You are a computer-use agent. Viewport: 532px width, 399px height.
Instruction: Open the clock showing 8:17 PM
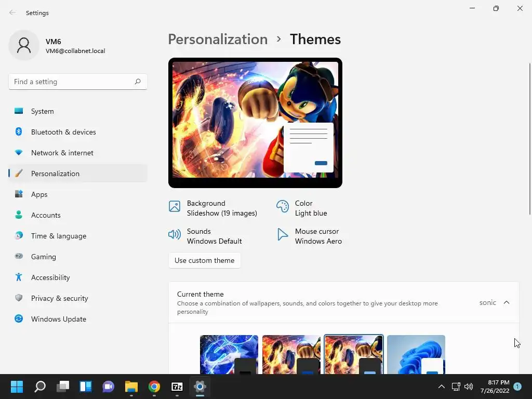point(495,387)
